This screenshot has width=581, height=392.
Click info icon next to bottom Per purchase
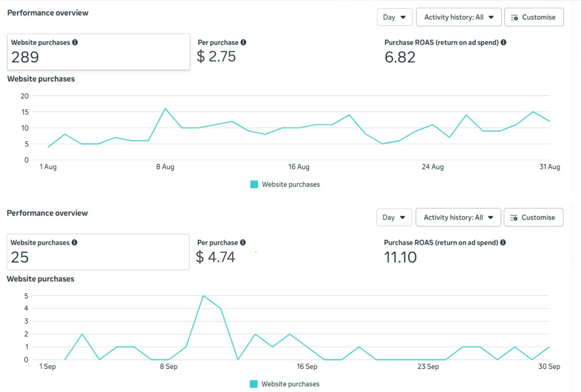(x=243, y=242)
